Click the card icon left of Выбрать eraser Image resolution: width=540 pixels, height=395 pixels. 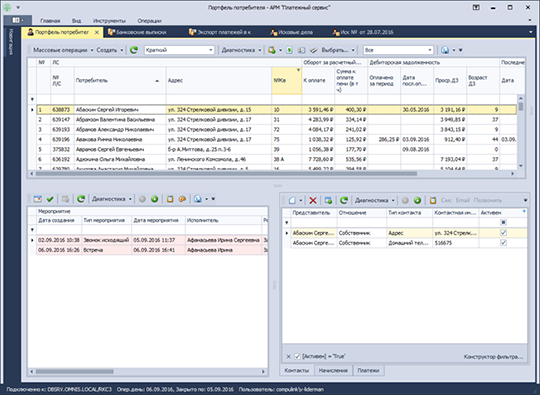(x=301, y=50)
